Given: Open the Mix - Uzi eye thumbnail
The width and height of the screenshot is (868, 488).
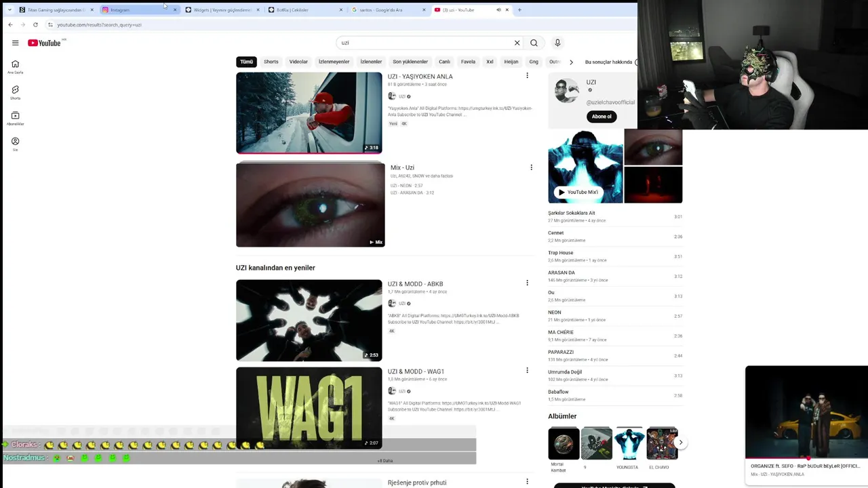Looking at the screenshot, I should (x=311, y=205).
